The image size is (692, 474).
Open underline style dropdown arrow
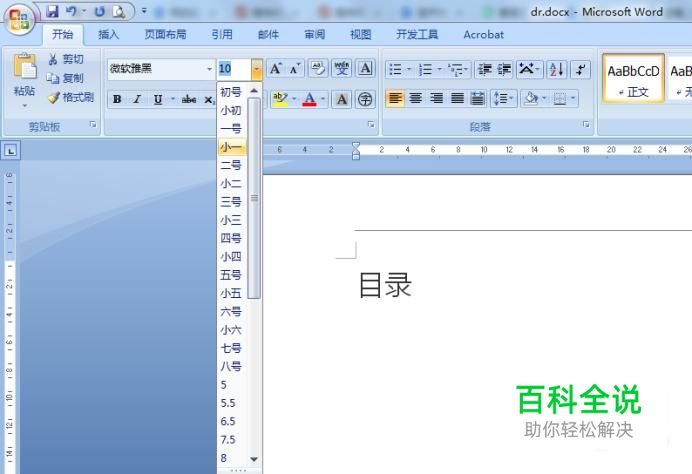click(173, 99)
